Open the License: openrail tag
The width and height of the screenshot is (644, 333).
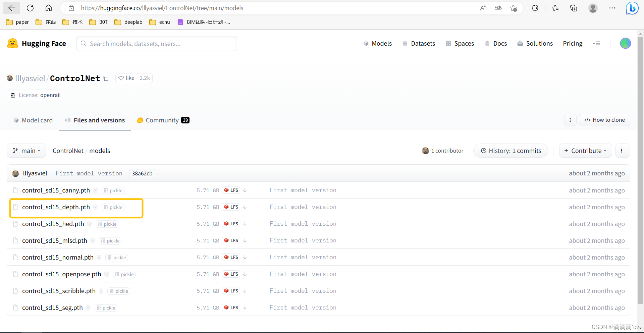pos(36,95)
